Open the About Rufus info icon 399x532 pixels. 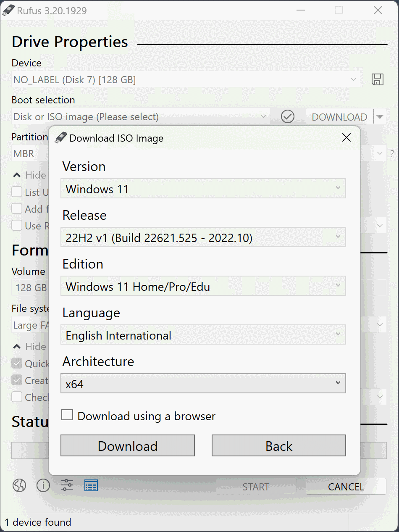pyautogui.click(x=43, y=485)
